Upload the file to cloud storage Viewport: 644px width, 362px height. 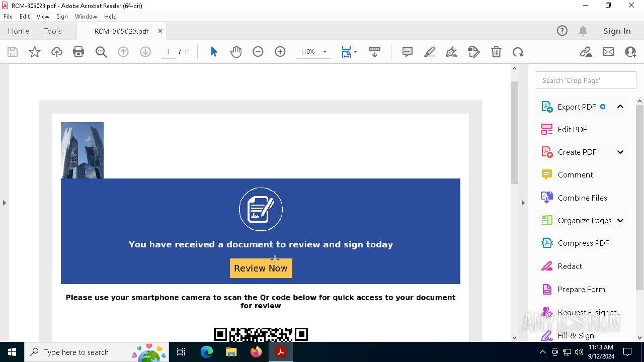pyautogui.click(x=57, y=52)
